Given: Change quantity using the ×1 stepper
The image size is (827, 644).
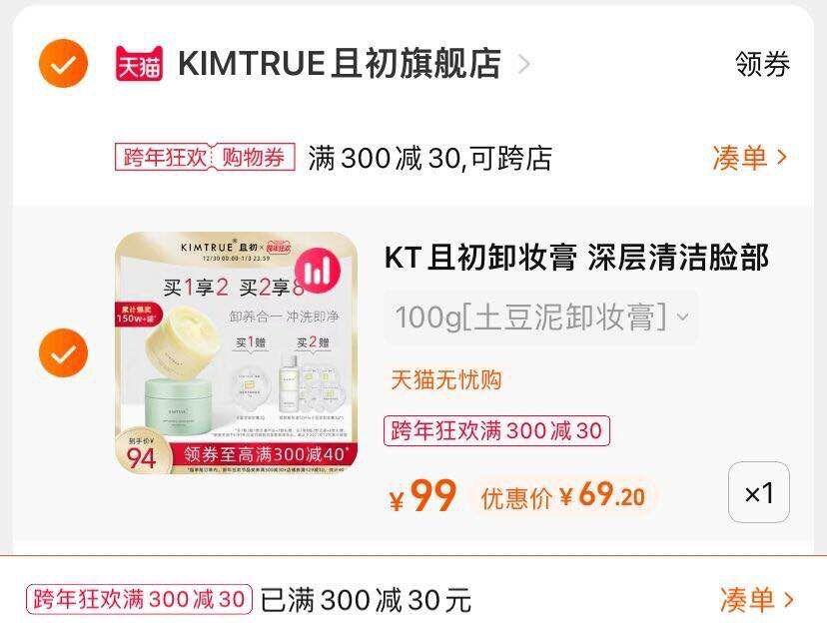Looking at the screenshot, I should pyautogui.click(x=759, y=492).
